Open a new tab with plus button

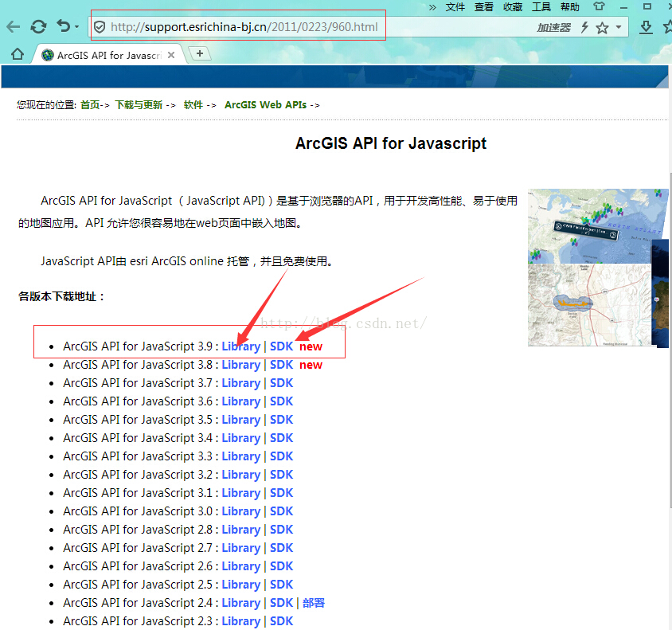tap(200, 53)
